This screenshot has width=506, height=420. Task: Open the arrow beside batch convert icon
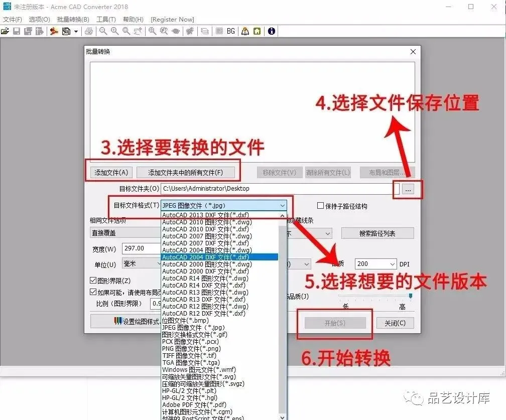[x=76, y=31]
